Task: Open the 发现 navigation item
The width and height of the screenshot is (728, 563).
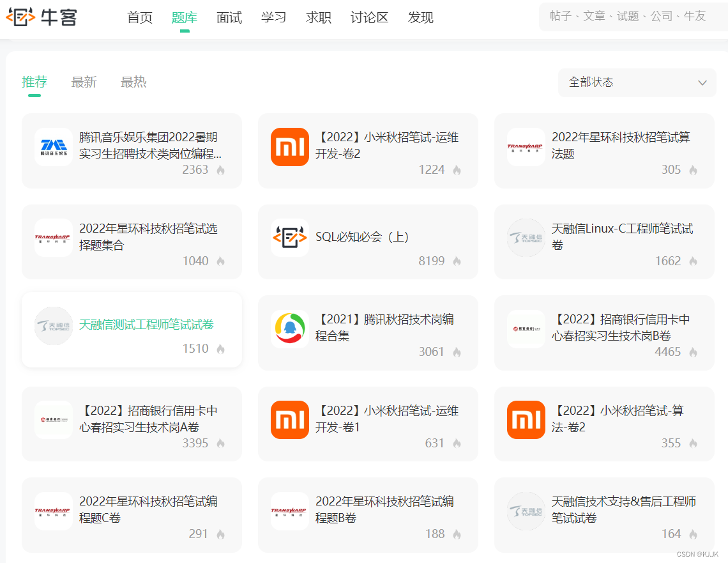Action: pyautogui.click(x=421, y=18)
